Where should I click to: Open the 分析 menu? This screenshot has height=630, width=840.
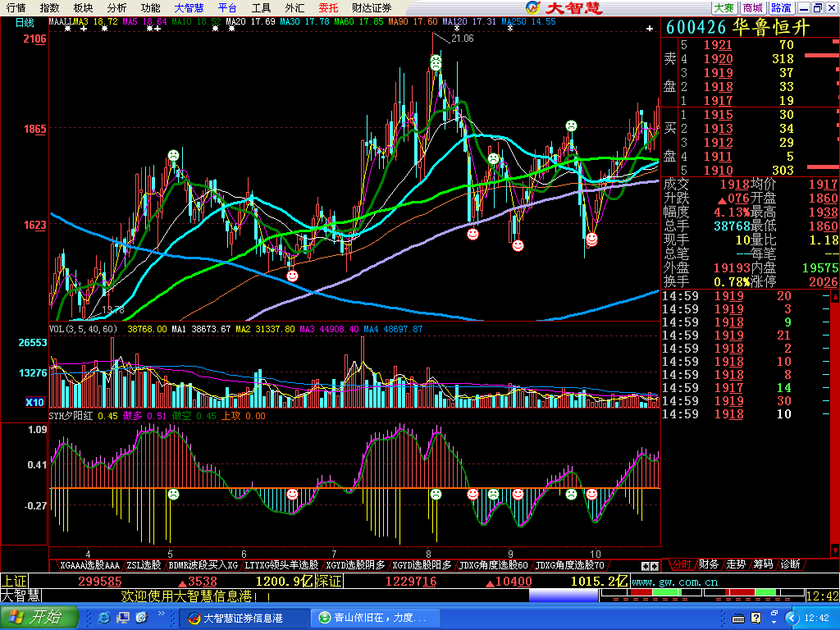coord(116,7)
